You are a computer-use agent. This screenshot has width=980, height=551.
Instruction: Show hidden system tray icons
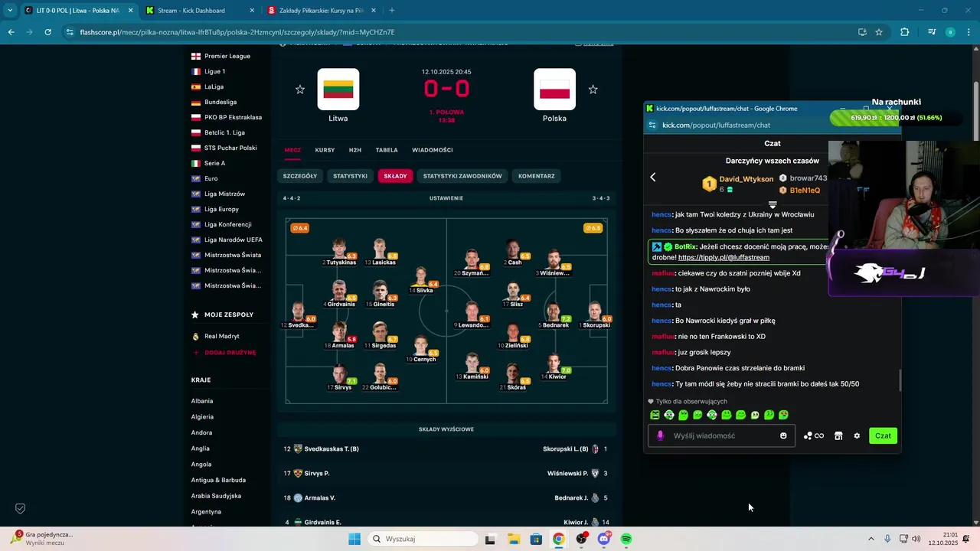(871, 539)
